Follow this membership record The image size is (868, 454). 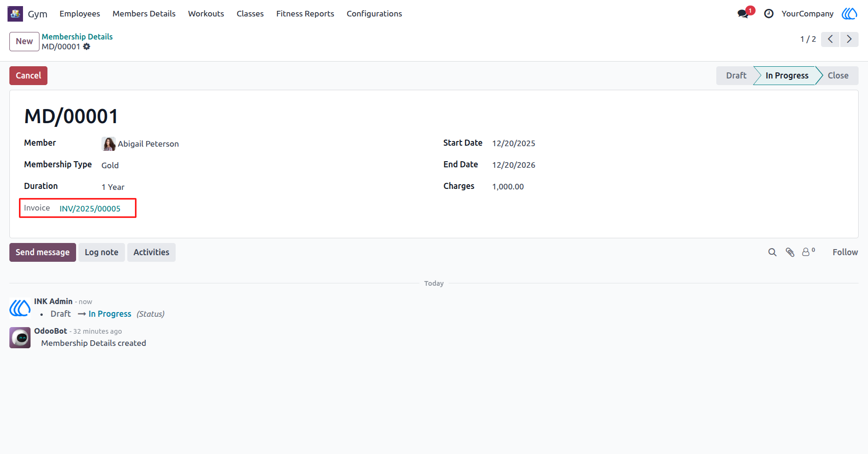point(845,252)
